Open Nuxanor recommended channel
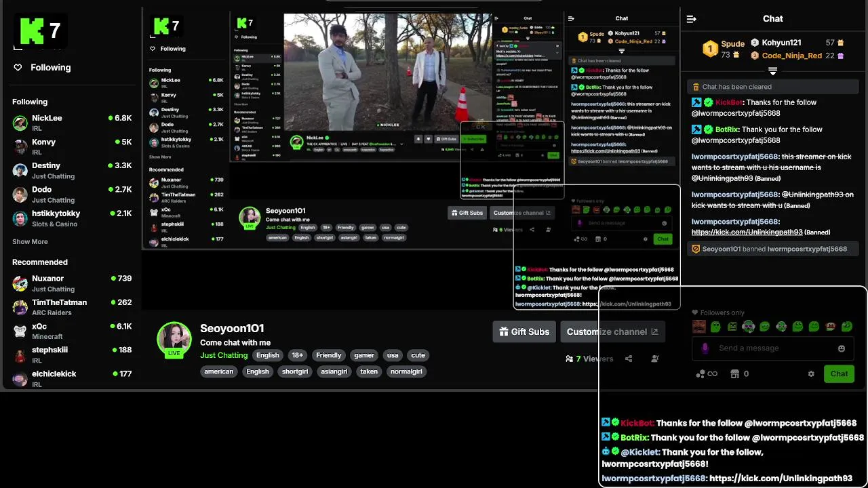Image resolution: width=868 pixels, height=488 pixels. pyautogui.click(x=72, y=283)
